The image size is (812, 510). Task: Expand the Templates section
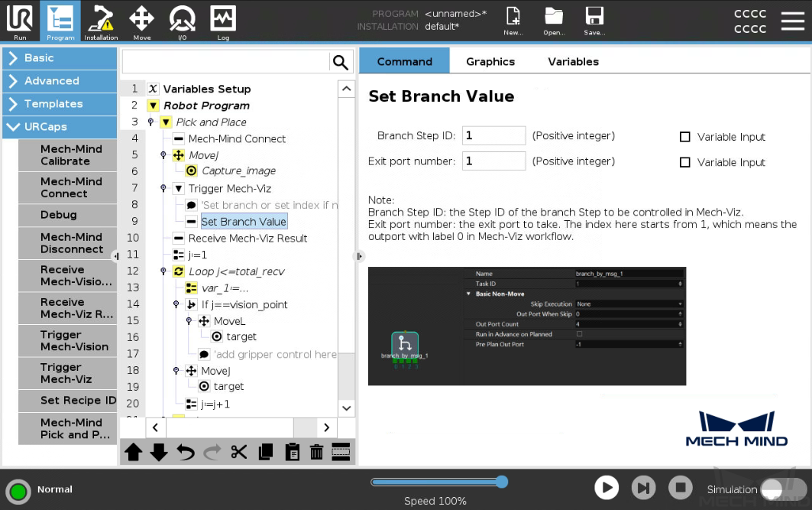[60, 104]
